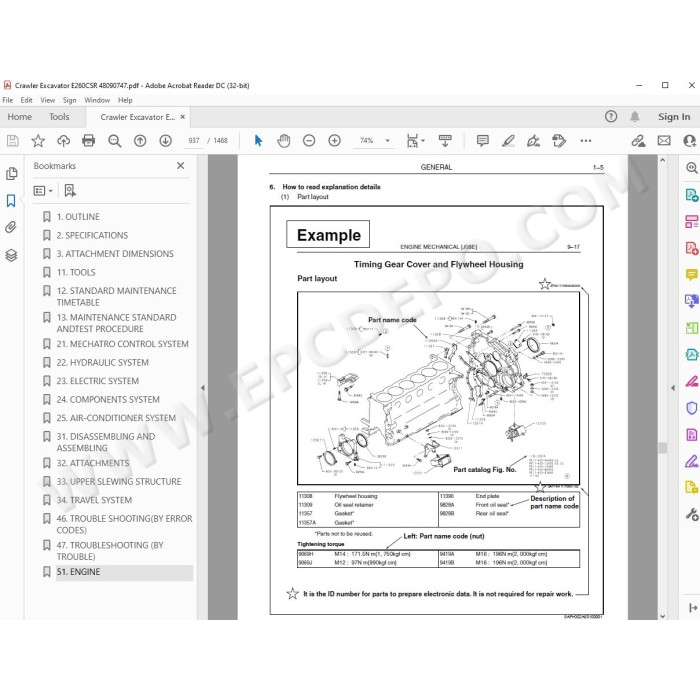Send file by email envelope icon
The width and height of the screenshot is (700, 700).
pos(664,141)
